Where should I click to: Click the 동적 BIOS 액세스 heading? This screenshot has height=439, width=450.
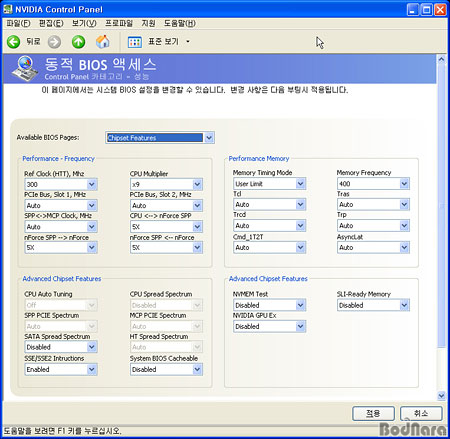(101, 64)
